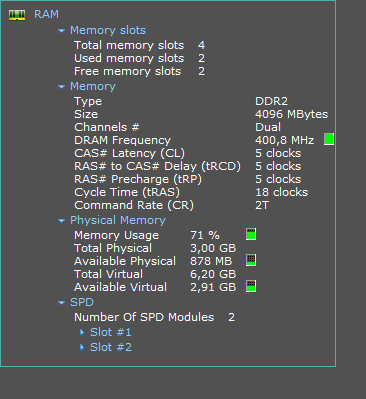Collapse the Memory section arrow
Viewport: 366px width, 399px height.
click(61, 87)
